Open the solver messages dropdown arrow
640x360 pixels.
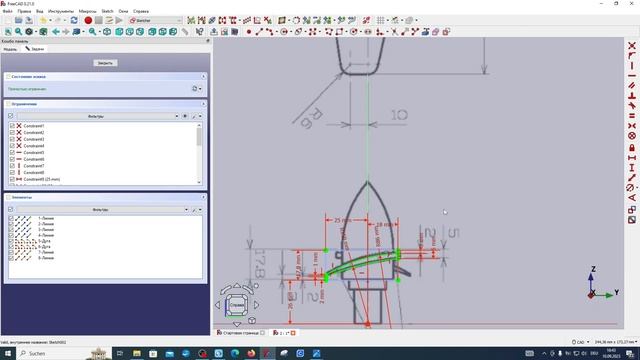(200, 89)
